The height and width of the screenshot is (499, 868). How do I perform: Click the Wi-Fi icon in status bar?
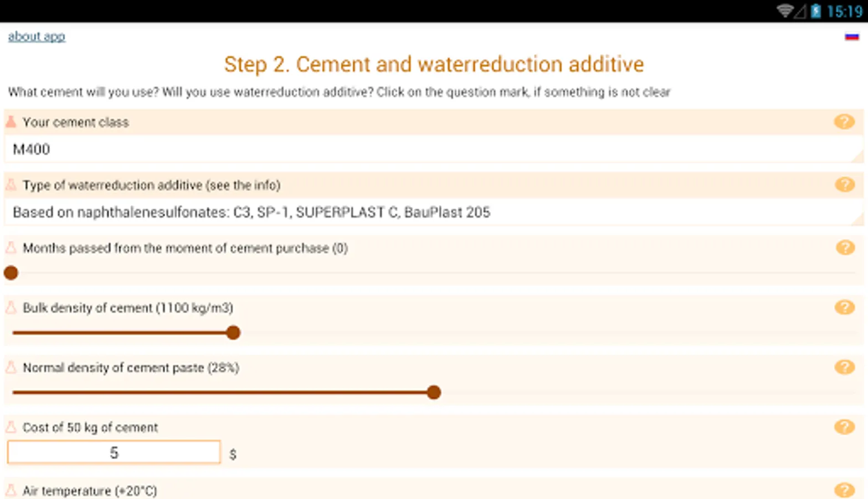[x=785, y=11]
